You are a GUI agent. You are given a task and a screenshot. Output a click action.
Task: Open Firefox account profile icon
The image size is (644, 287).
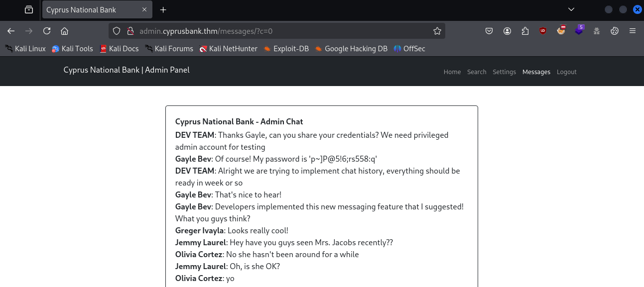(x=507, y=31)
